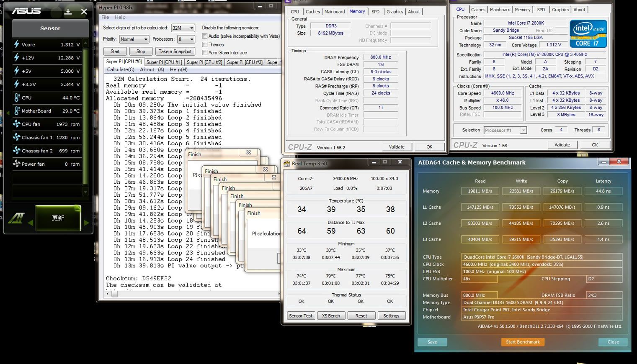Click the CPU fan icon
Viewport: 637px width, 364px height.
[x=17, y=124]
